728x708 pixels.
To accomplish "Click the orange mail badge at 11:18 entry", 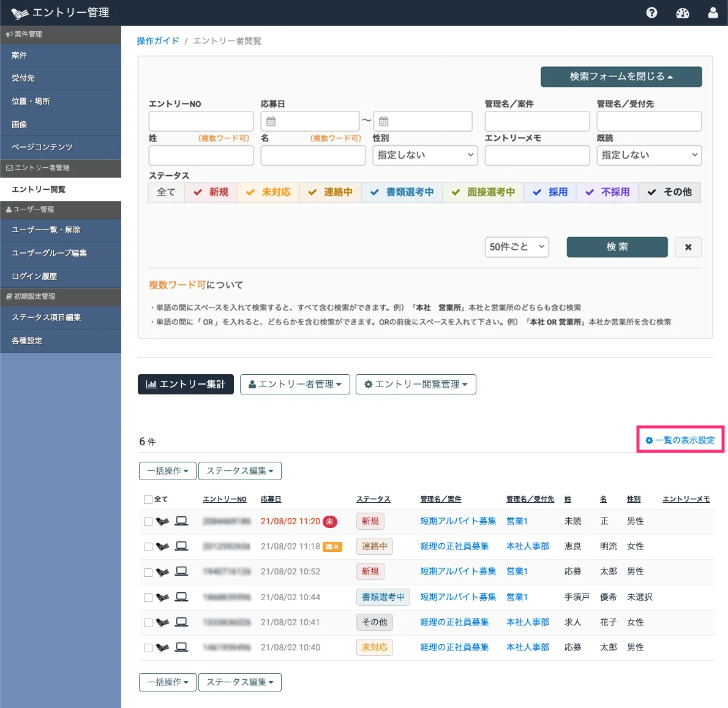I will coord(332,547).
